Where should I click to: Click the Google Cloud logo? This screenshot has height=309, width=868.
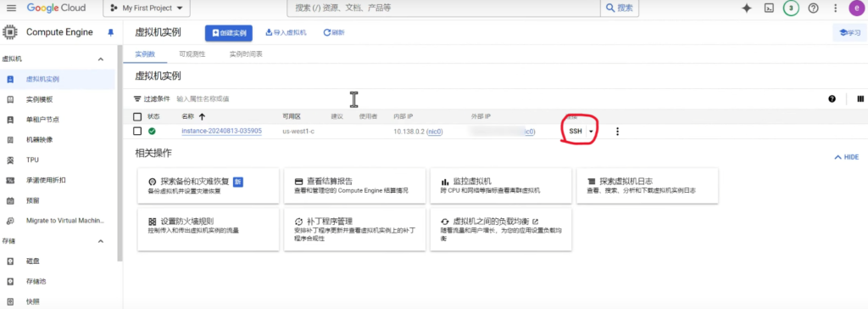56,8
